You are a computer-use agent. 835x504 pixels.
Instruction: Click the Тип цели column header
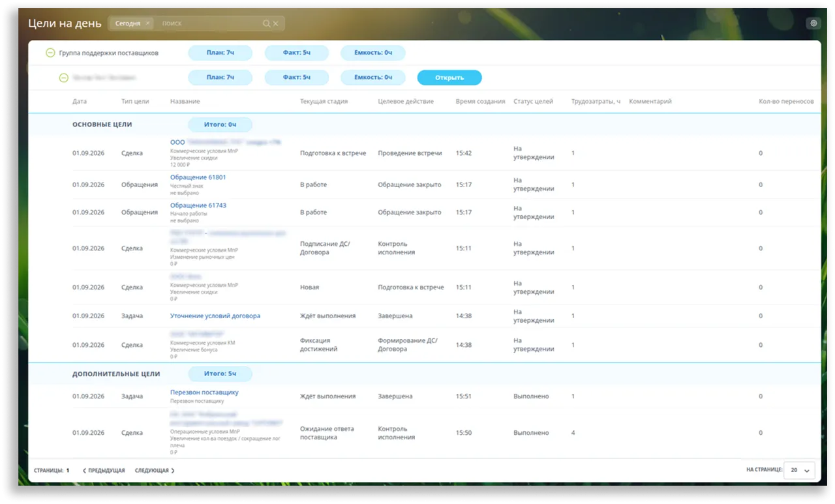click(135, 102)
